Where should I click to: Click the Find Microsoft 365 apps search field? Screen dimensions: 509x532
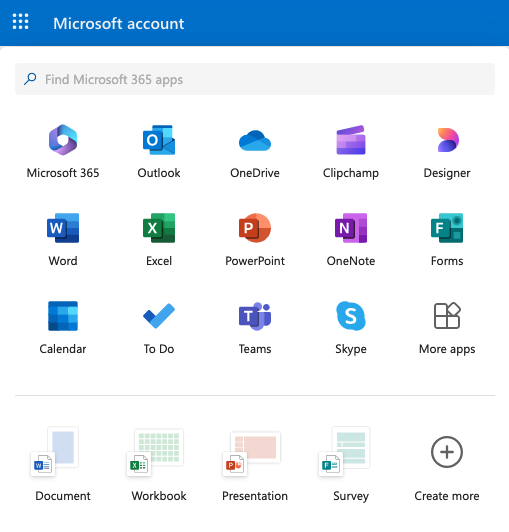255,79
